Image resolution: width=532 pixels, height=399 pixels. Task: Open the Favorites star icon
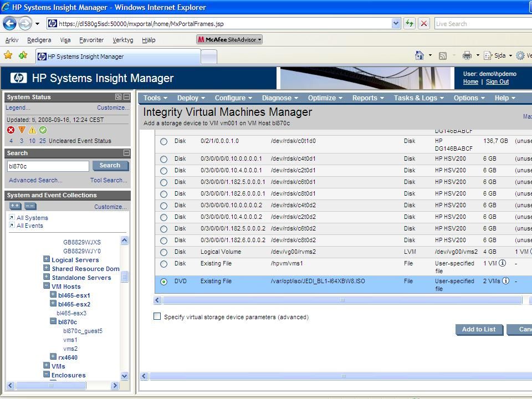[8, 55]
